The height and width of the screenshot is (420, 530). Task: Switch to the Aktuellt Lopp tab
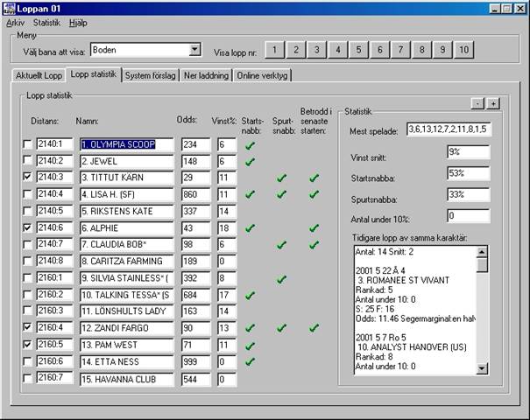point(39,75)
